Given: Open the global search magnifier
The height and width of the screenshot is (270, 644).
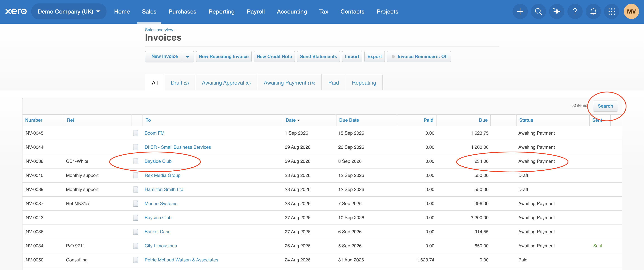Looking at the screenshot, I should click(x=538, y=11).
